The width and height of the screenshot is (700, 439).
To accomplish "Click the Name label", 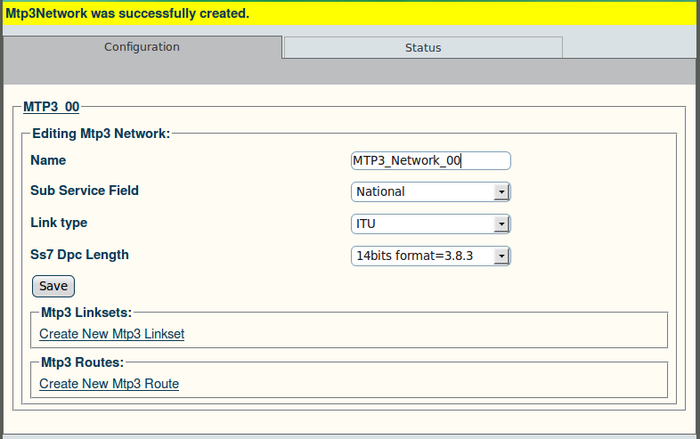I will (48, 160).
